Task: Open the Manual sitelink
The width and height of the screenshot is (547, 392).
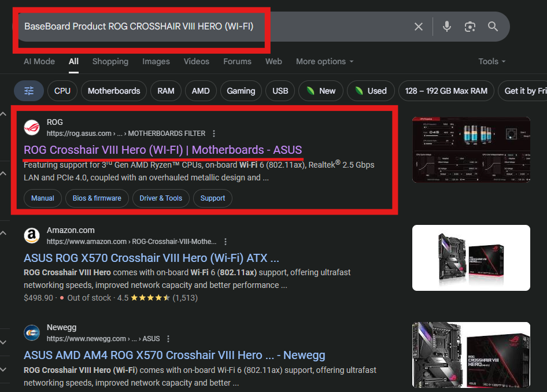Action: point(43,198)
